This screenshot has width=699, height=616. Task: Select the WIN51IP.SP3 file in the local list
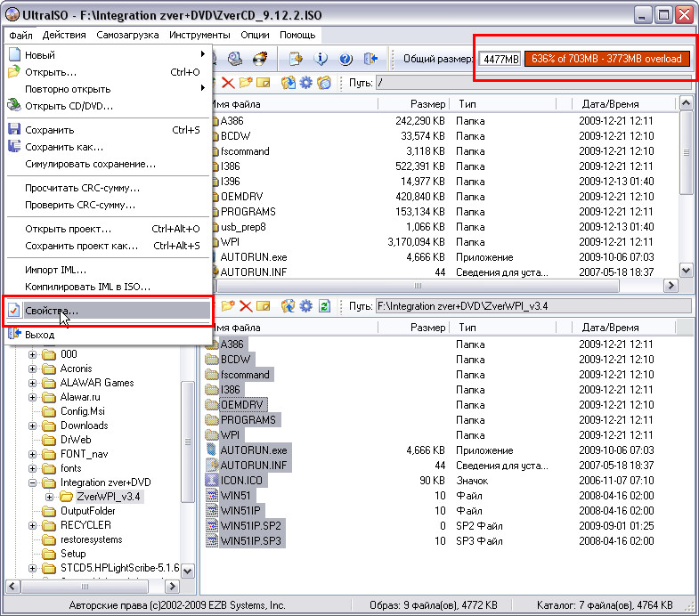(250, 540)
